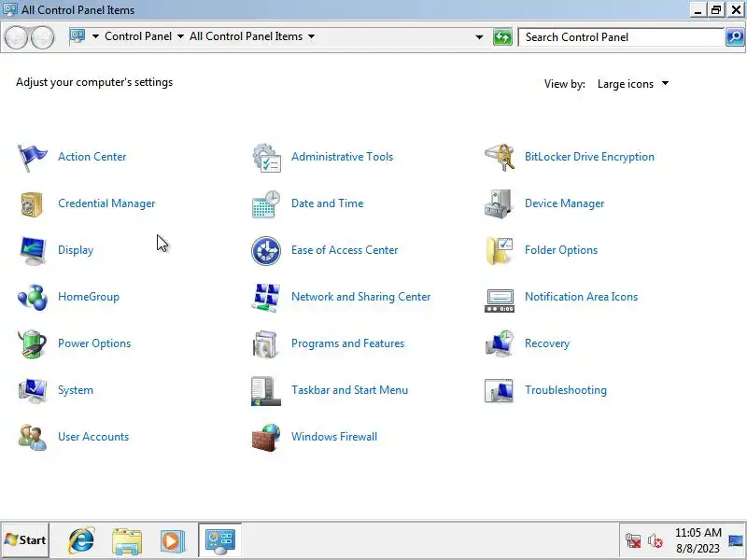Click the Forward navigation button
The width and height of the screenshot is (747, 560).
[42, 37]
